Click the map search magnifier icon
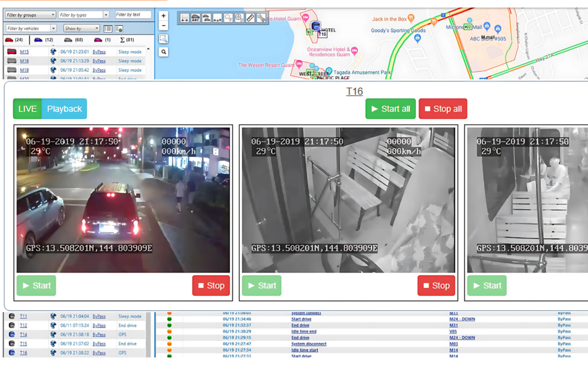Viewport: 588px width, 366px height. coord(164,52)
